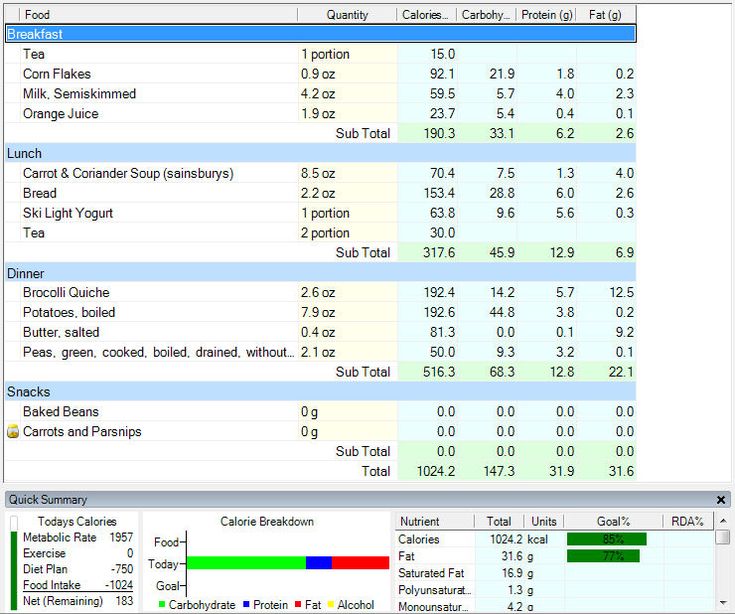Click the Calories 85% goal progress bar
This screenshot has width=735, height=614.
pos(607,539)
